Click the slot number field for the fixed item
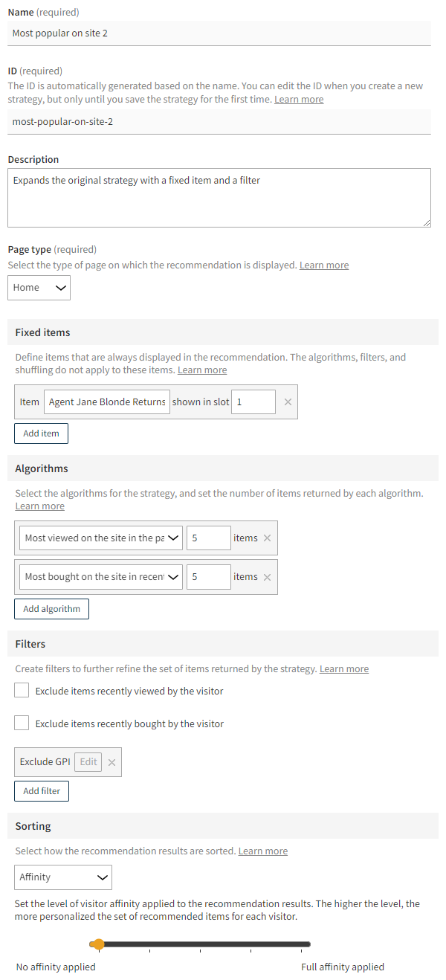The width and height of the screenshot is (446, 980). pyautogui.click(x=253, y=402)
